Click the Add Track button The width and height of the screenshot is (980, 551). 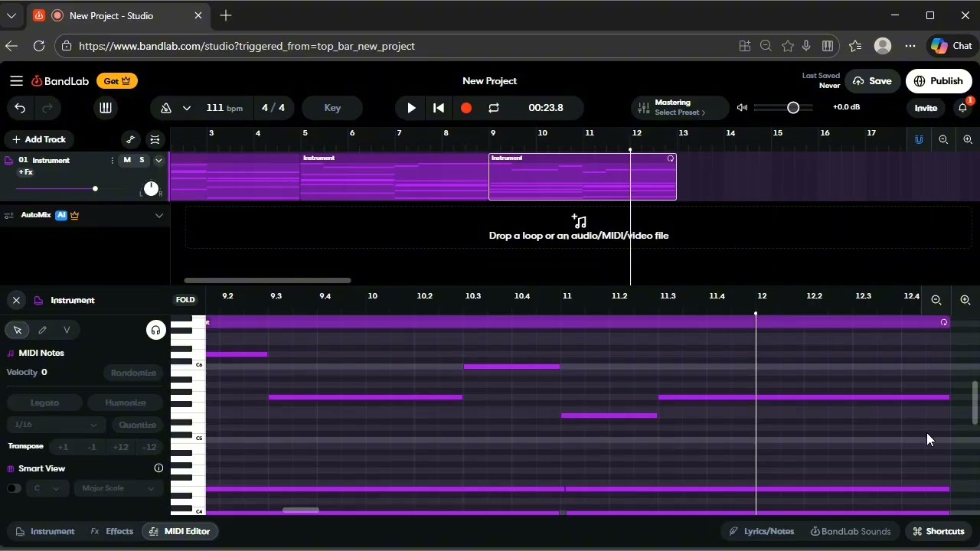point(39,139)
